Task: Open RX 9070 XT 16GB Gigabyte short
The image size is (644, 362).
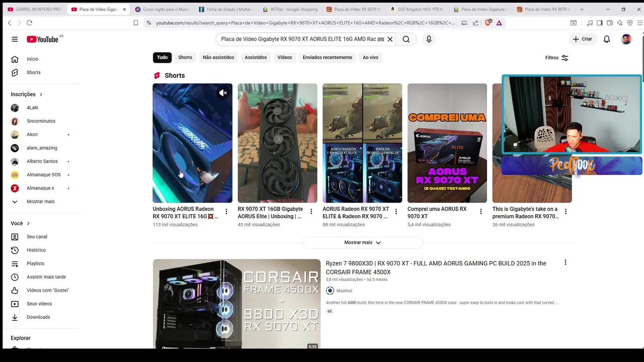Action: (x=278, y=143)
